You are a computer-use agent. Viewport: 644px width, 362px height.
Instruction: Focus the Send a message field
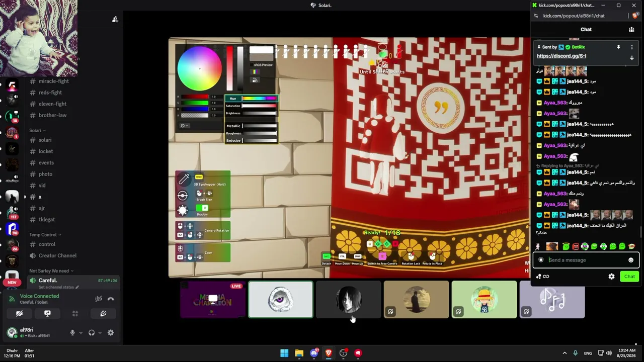[586, 260]
